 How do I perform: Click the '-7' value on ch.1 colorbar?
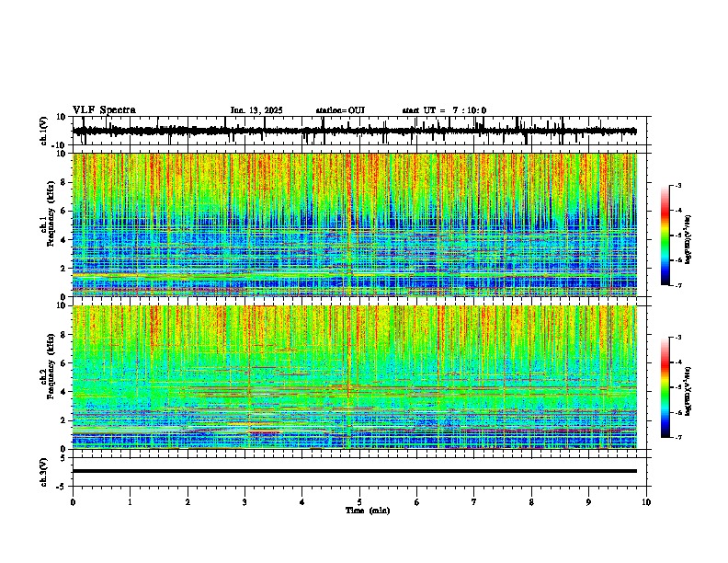pos(678,285)
